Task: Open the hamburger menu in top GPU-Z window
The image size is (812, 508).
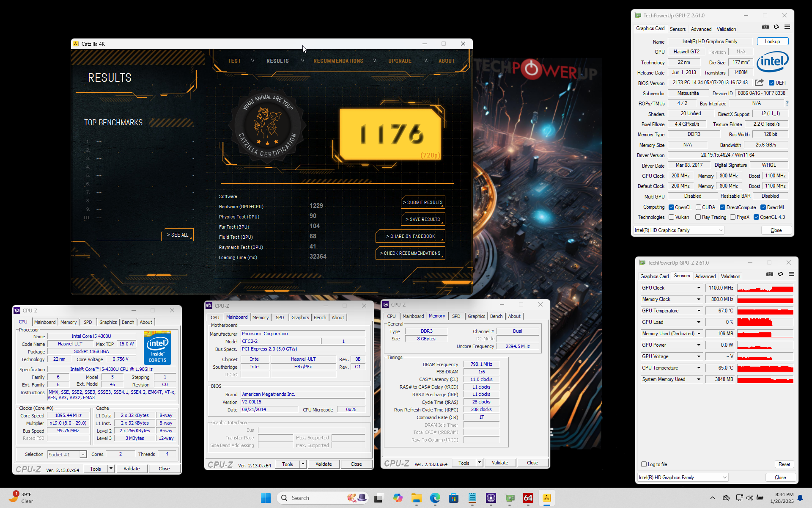Action: [787, 27]
